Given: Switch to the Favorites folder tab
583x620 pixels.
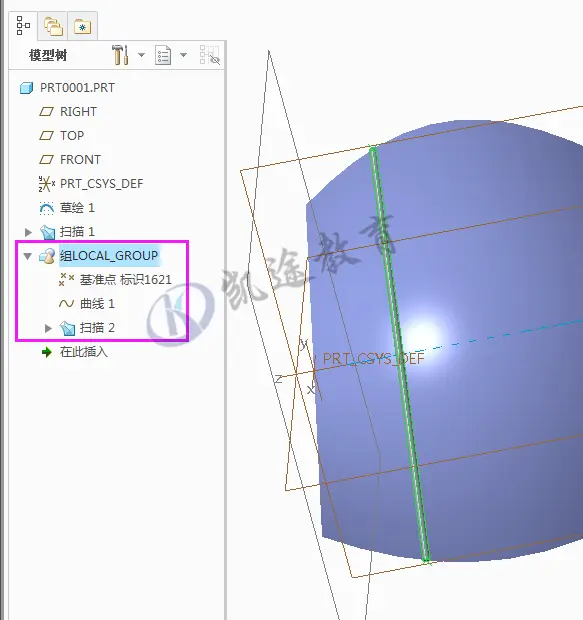Looking at the screenshot, I should coord(82,27).
